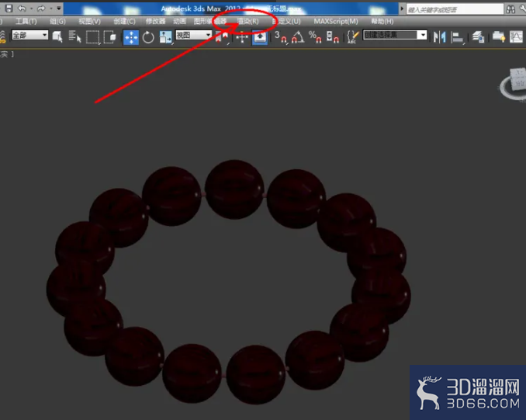
Task: Expand the InfoCenter arrow beside search box
Action: click(x=402, y=9)
